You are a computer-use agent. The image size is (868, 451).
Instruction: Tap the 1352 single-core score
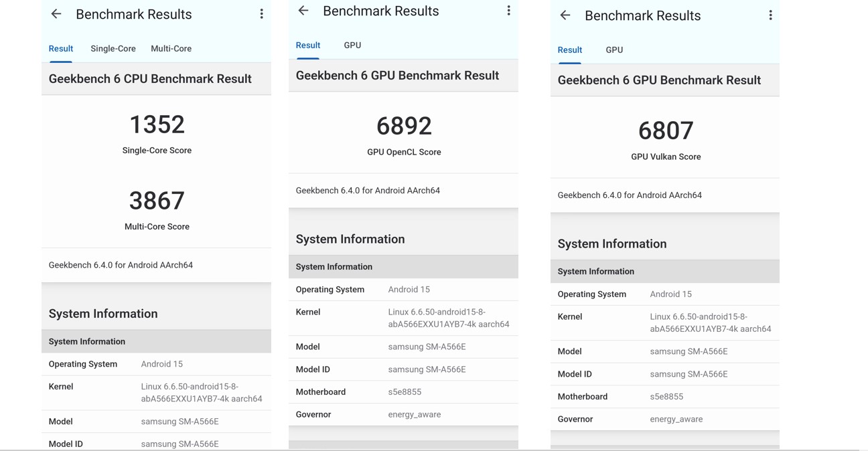pos(157,124)
